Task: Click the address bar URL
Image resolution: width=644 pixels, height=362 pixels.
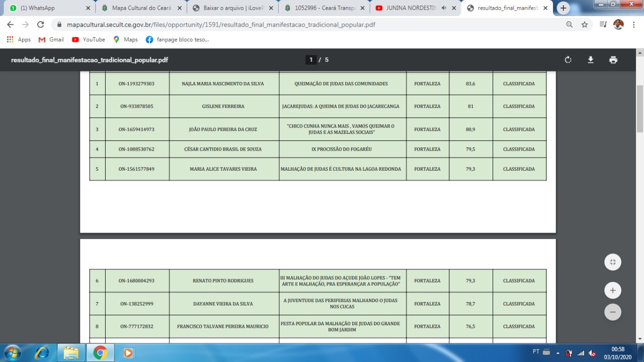Action: [221, 25]
